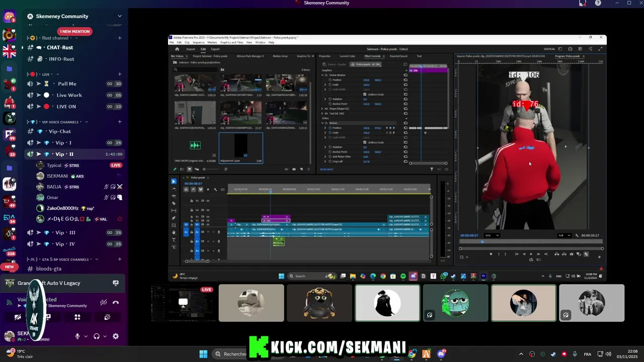The height and width of the screenshot is (362, 644).
Task: Click the Discord disconnect call icon
Action: click(116, 302)
